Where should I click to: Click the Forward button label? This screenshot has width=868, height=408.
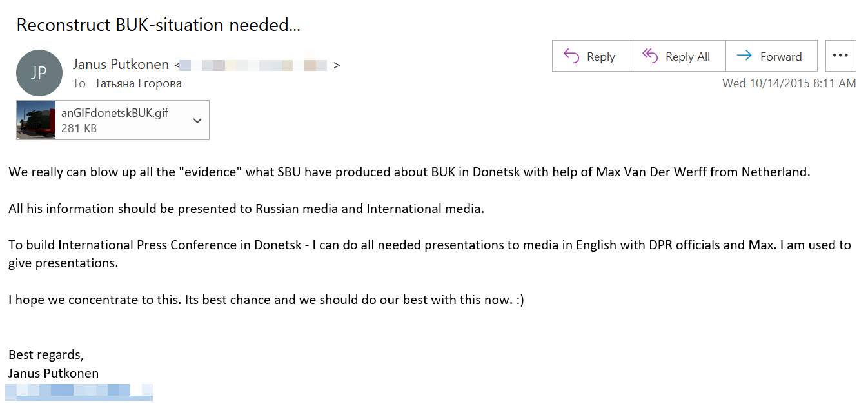pyautogui.click(x=781, y=57)
